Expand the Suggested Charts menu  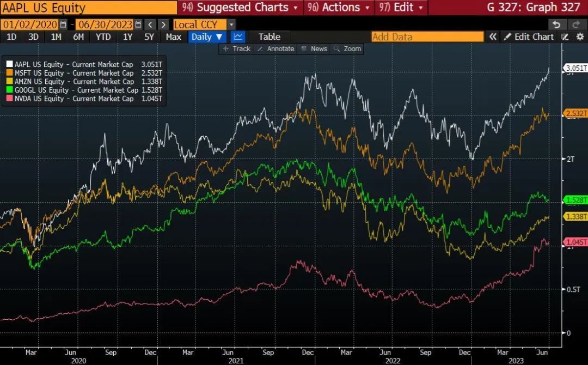click(x=242, y=8)
